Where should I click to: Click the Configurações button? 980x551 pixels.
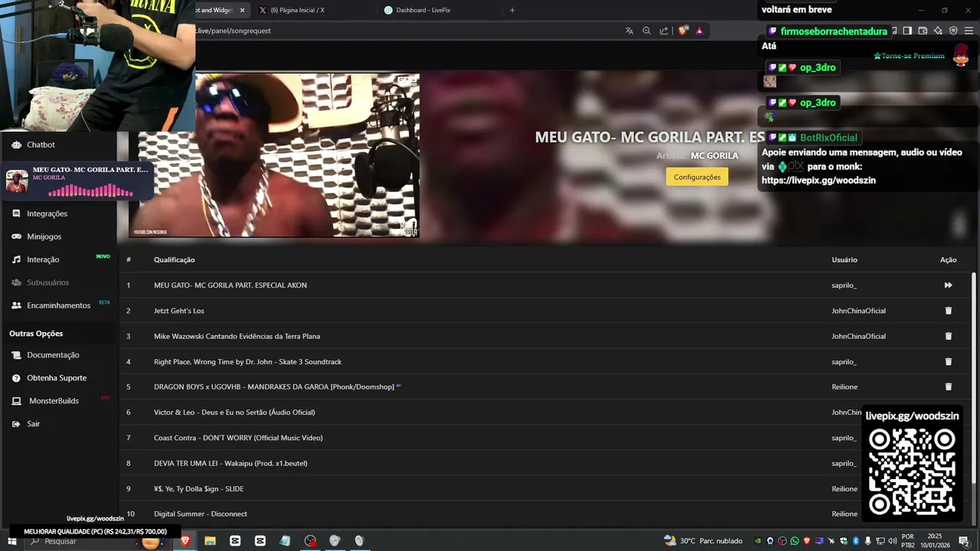[697, 177]
